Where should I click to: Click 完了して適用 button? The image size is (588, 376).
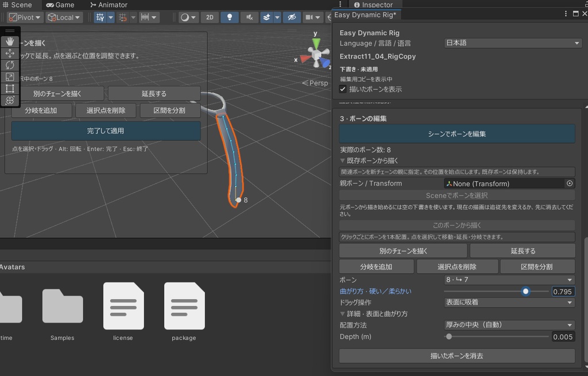point(106,131)
